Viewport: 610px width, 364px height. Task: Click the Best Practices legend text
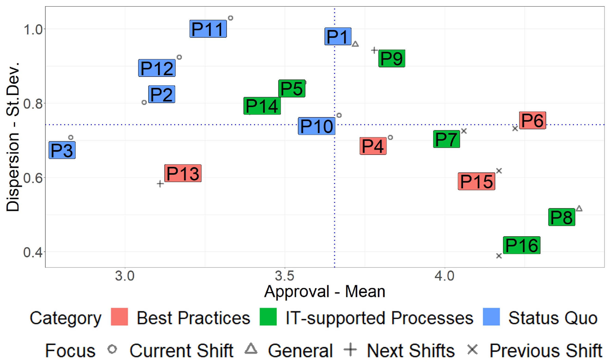(x=193, y=318)
